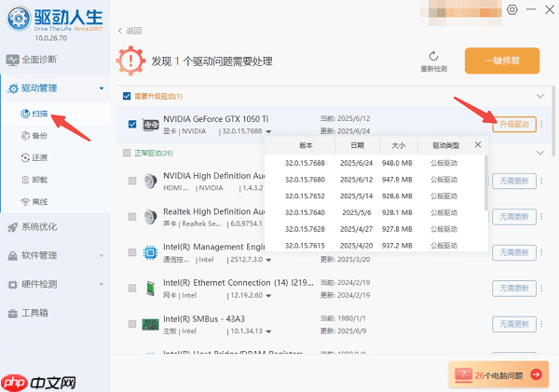Click the 全面诊断 monitor icon
559x392 pixels.
coord(12,60)
